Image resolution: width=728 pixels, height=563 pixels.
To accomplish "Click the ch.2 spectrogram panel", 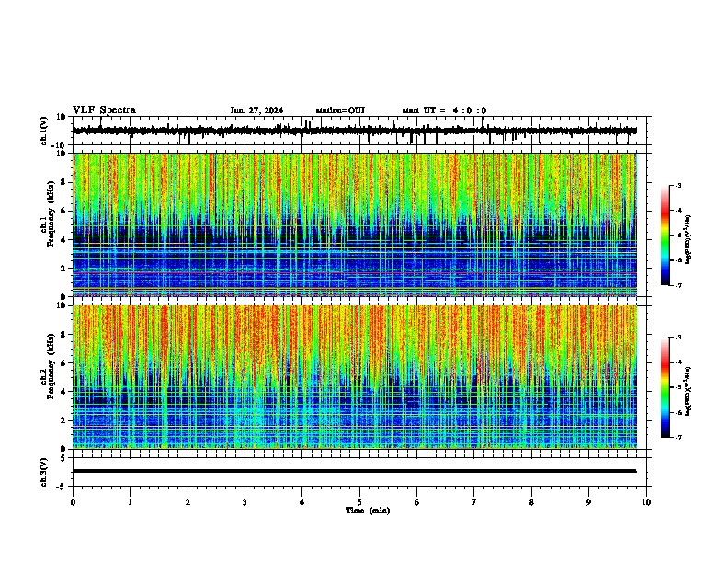I will [355, 377].
